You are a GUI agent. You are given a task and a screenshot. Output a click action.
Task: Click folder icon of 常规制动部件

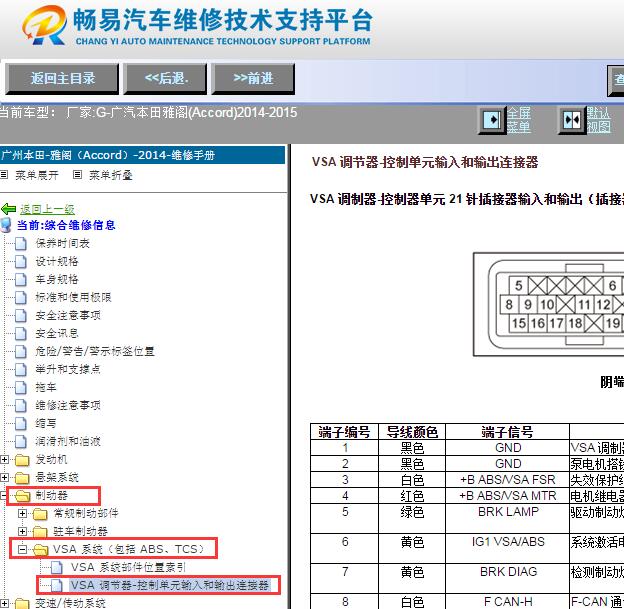pos(40,513)
